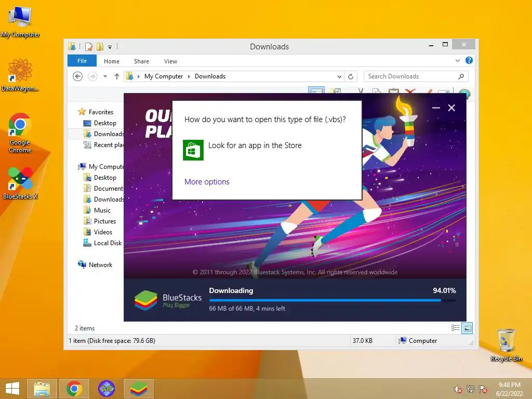Click the "2 items" status text
Image resolution: width=532 pixels, height=399 pixels.
click(85, 328)
